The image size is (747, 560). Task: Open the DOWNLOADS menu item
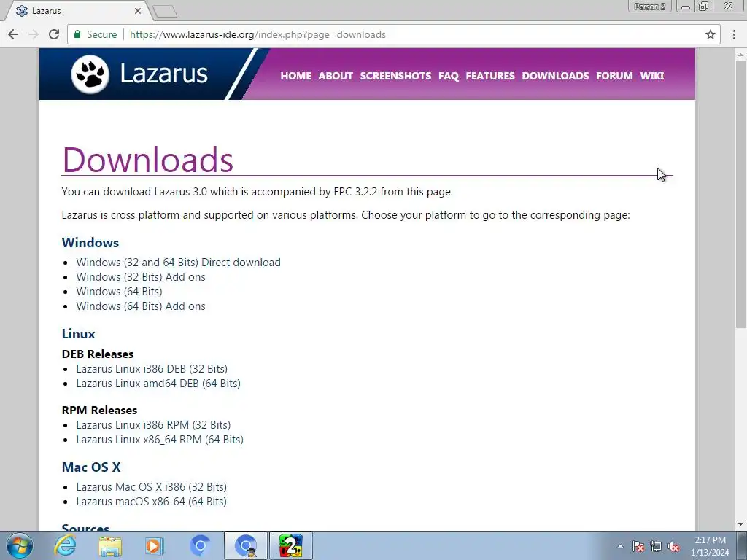click(555, 76)
